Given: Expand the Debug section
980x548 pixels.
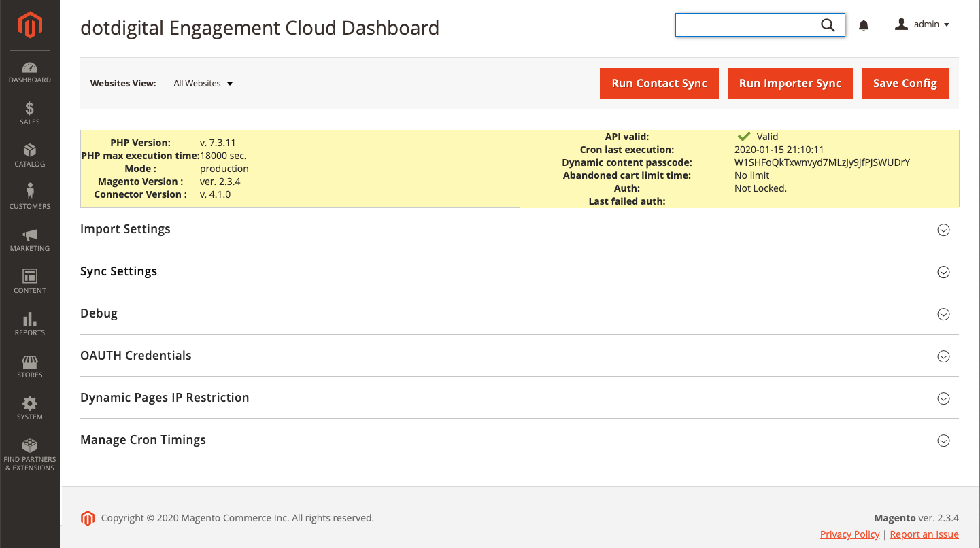Looking at the screenshot, I should pyautogui.click(x=520, y=313).
